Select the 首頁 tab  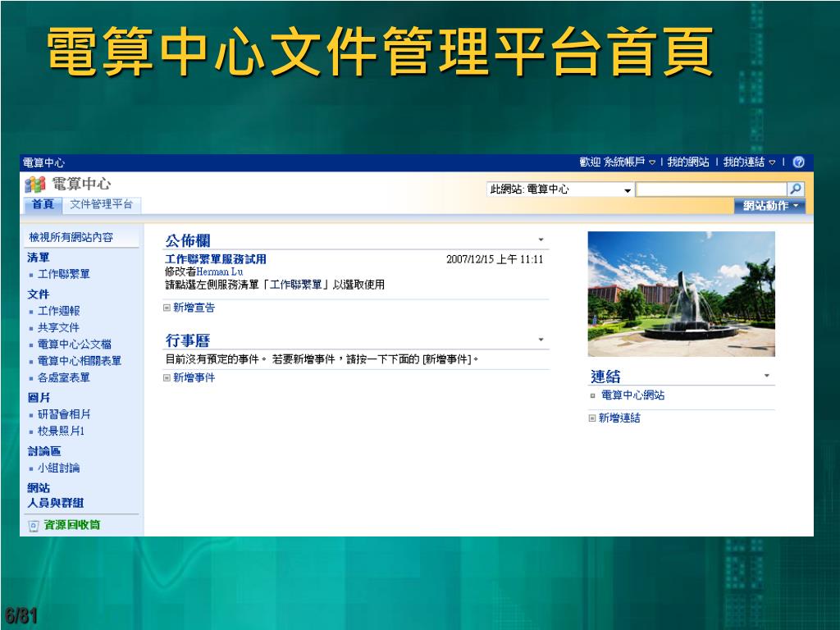coord(43,204)
